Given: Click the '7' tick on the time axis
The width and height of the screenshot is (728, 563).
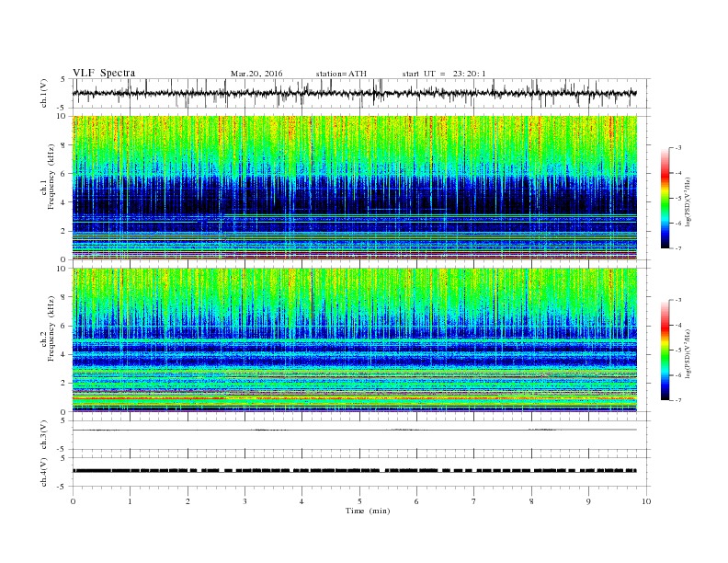Looking at the screenshot, I should pyautogui.click(x=474, y=501).
